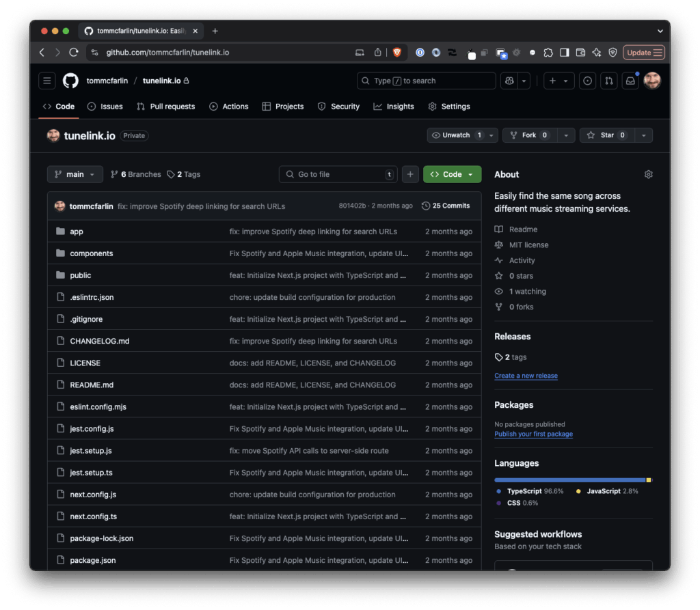The width and height of the screenshot is (700, 610).
Task: Open the components folder
Action: (x=92, y=253)
